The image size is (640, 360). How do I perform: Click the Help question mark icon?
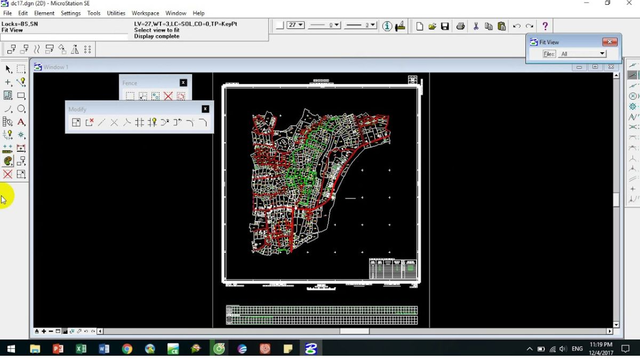(x=545, y=27)
